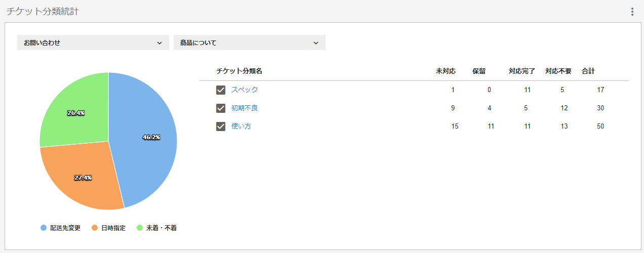Image resolution: width=644 pixels, height=253 pixels.
Task: Toggle 未着・不着 legend green swatch
Action: (140, 228)
